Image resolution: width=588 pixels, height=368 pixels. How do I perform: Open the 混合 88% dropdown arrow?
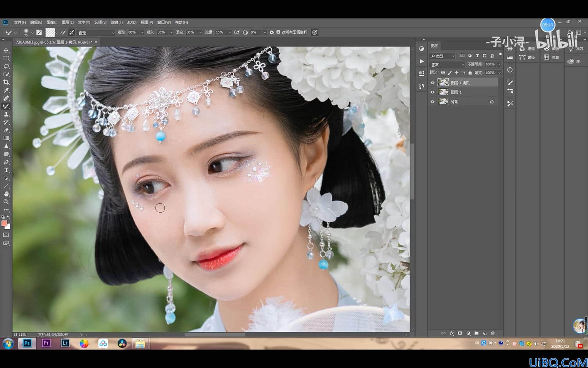(200, 32)
